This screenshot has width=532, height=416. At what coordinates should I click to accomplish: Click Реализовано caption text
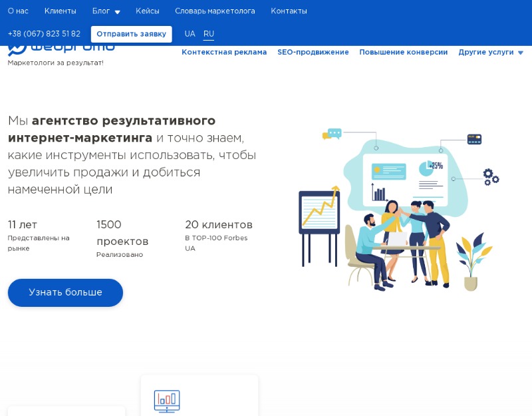click(x=120, y=255)
